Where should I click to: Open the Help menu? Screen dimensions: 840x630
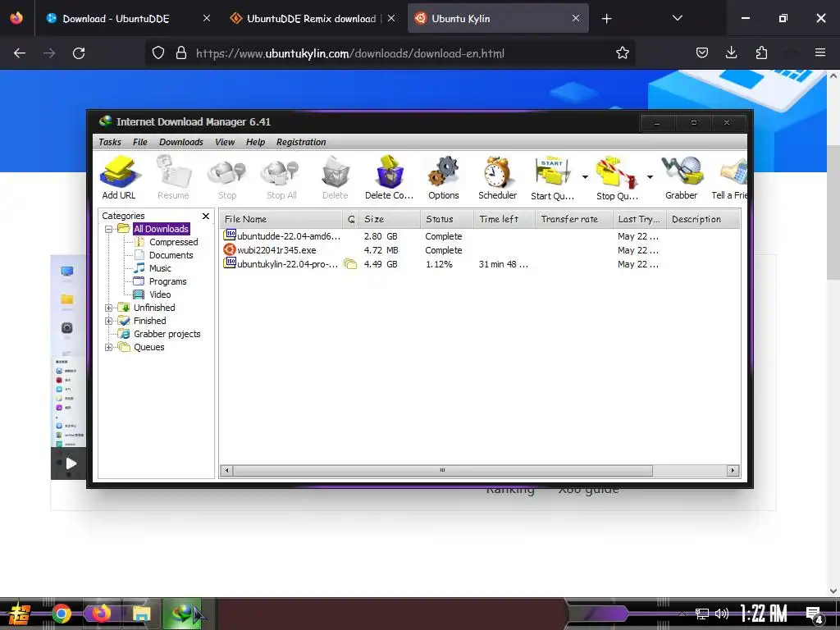point(256,142)
